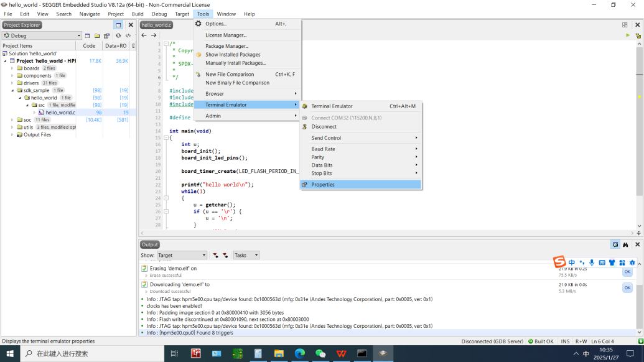644x362 pixels.
Task: Open Options entry in Tools menu
Action: pyautogui.click(x=247, y=24)
